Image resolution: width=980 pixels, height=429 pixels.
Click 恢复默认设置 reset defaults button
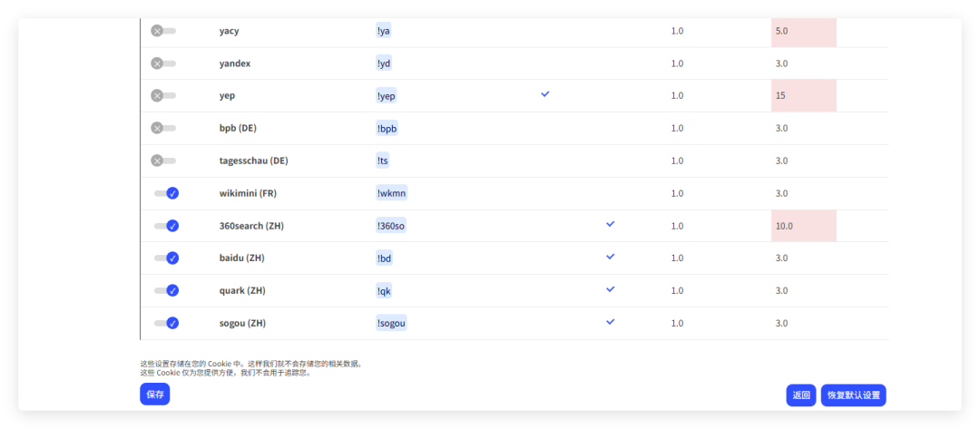coord(853,395)
